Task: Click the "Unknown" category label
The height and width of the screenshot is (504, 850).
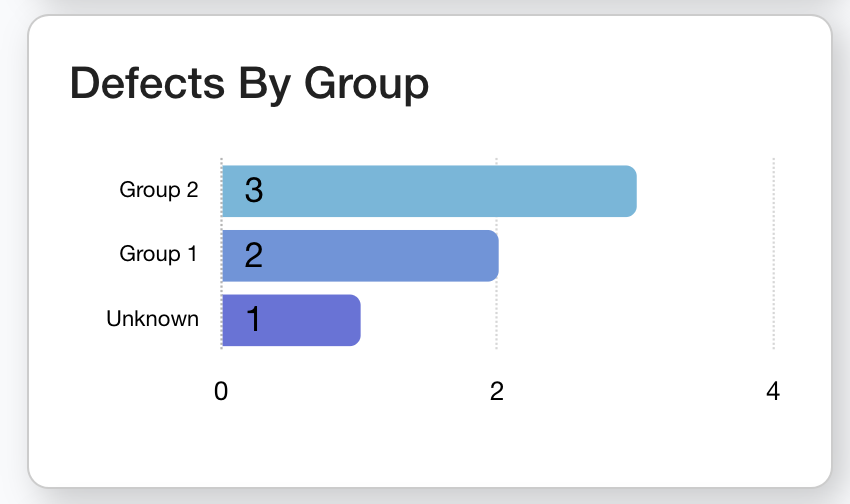Action: click(x=152, y=319)
